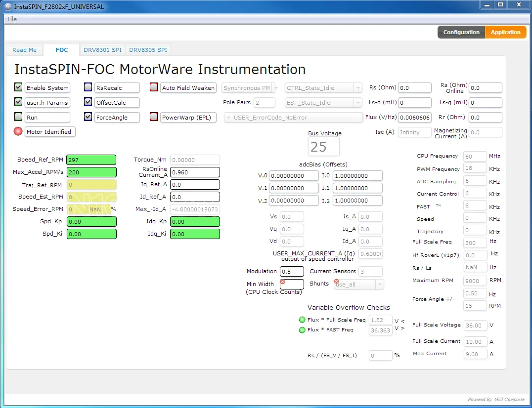Image resolution: width=532 pixels, height=408 pixels.
Task: Click the Min Width input field
Action: coord(292,284)
